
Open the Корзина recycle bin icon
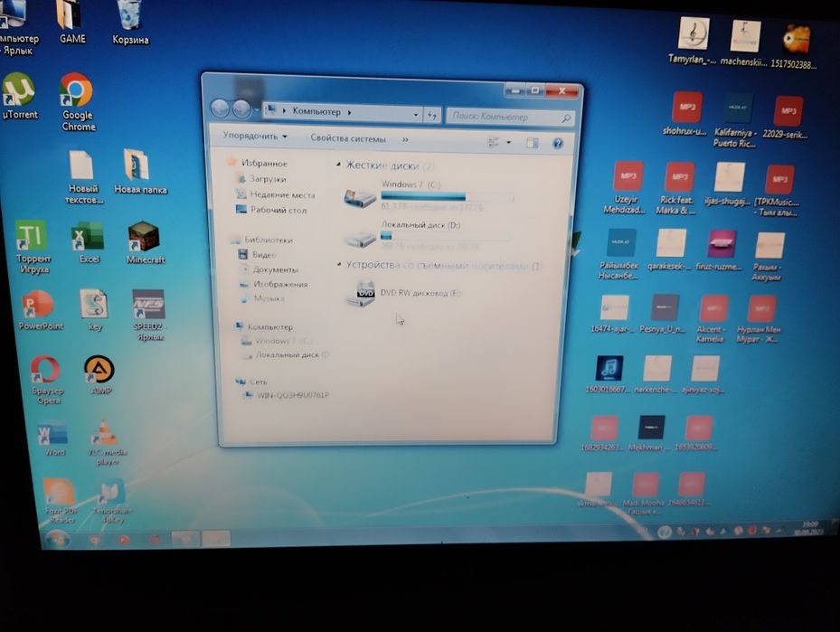(129, 22)
